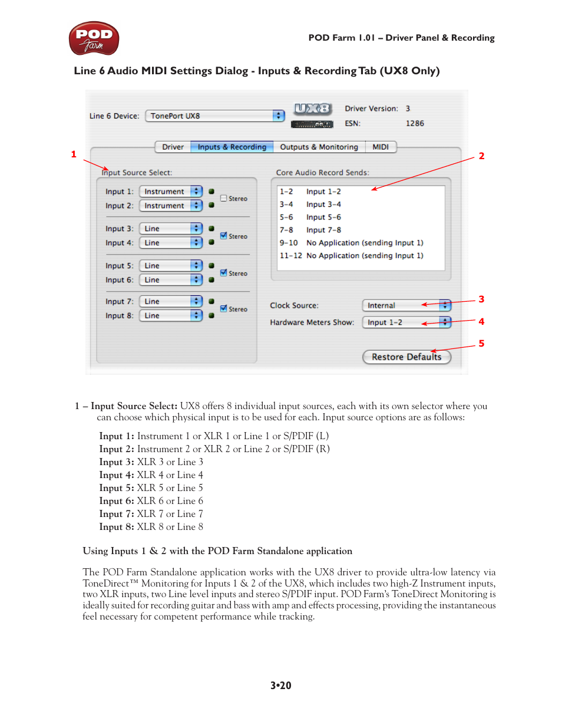The height and width of the screenshot is (728, 562).
Task: Open the Clock Source dropdown
Action: click(406, 305)
